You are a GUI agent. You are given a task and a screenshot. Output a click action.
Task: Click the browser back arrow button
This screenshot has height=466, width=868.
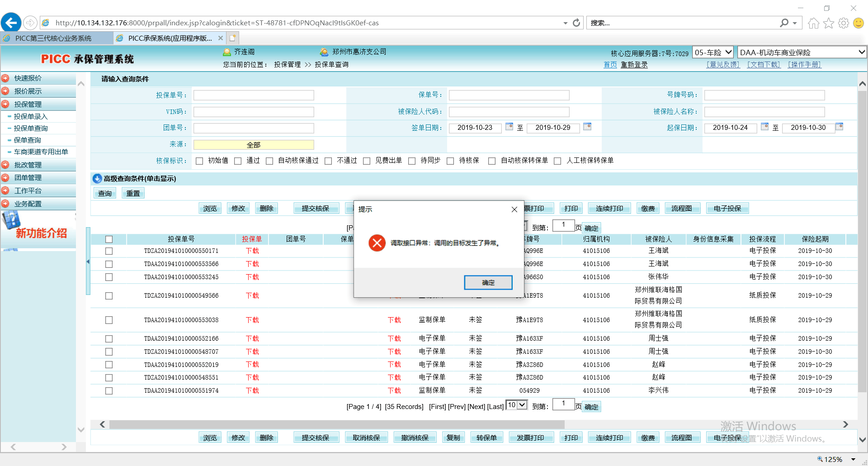(x=11, y=23)
